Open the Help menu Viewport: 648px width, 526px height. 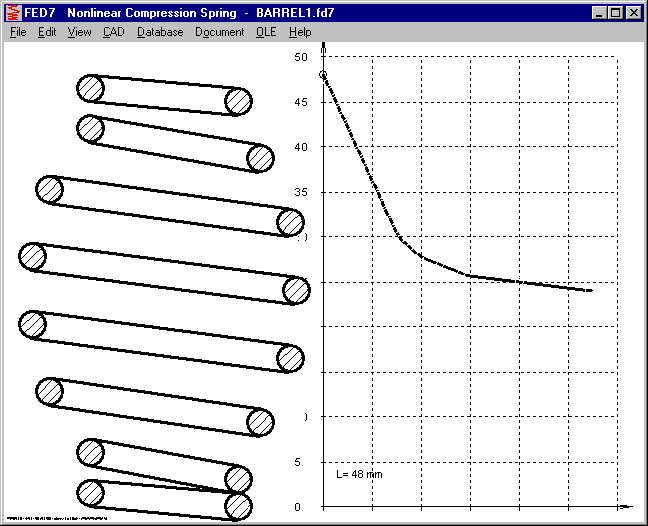click(300, 32)
